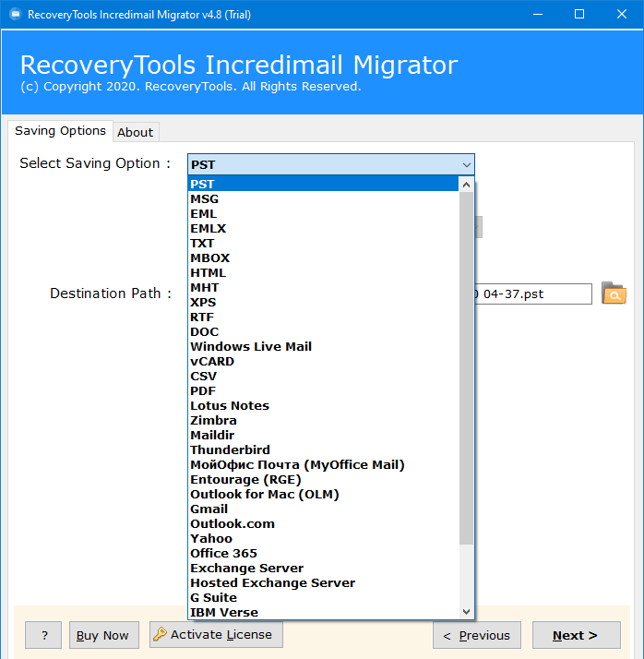Choose Lotus Notes option
This screenshot has height=659, width=644.
(x=323, y=405)
